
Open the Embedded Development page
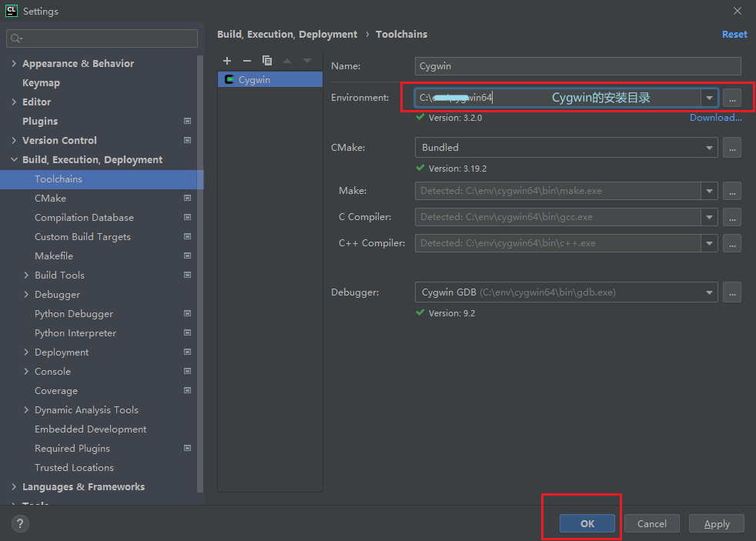coord(90,429)
